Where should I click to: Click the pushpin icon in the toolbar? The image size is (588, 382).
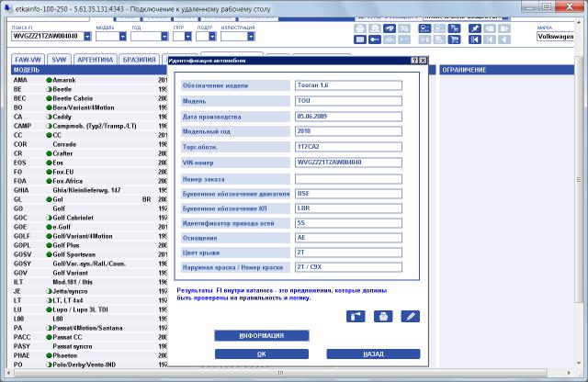475,28
